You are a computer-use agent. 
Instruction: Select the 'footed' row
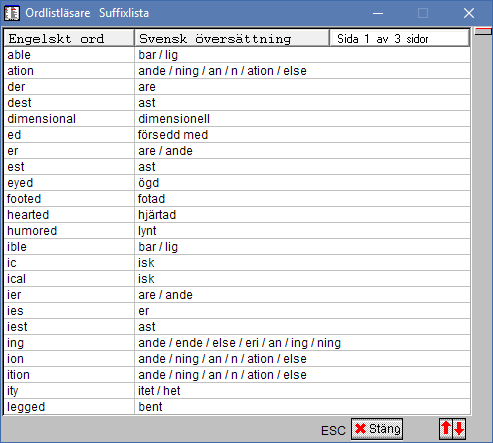[237, 199]
